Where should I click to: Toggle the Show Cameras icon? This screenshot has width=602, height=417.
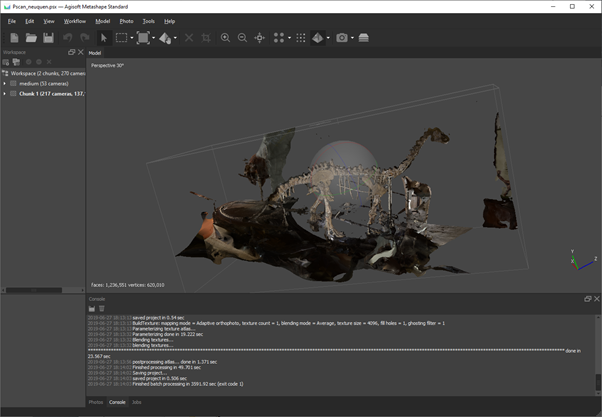(342, 38)
